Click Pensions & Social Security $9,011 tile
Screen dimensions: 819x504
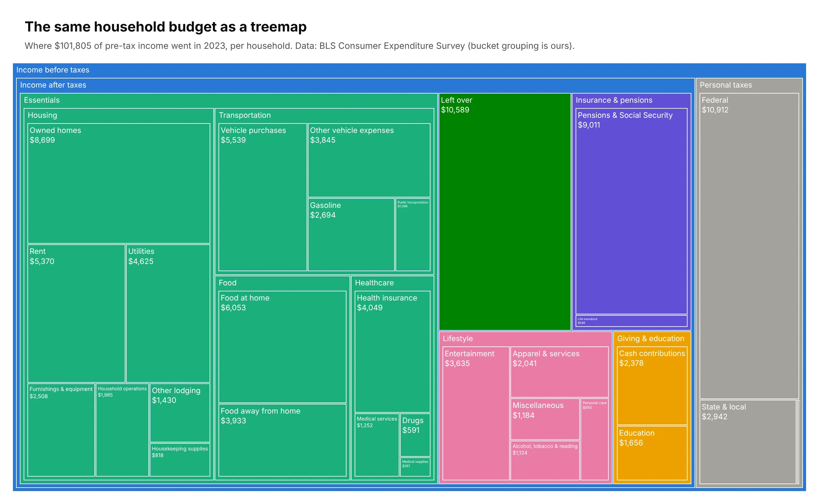click(x=631, y=211)
